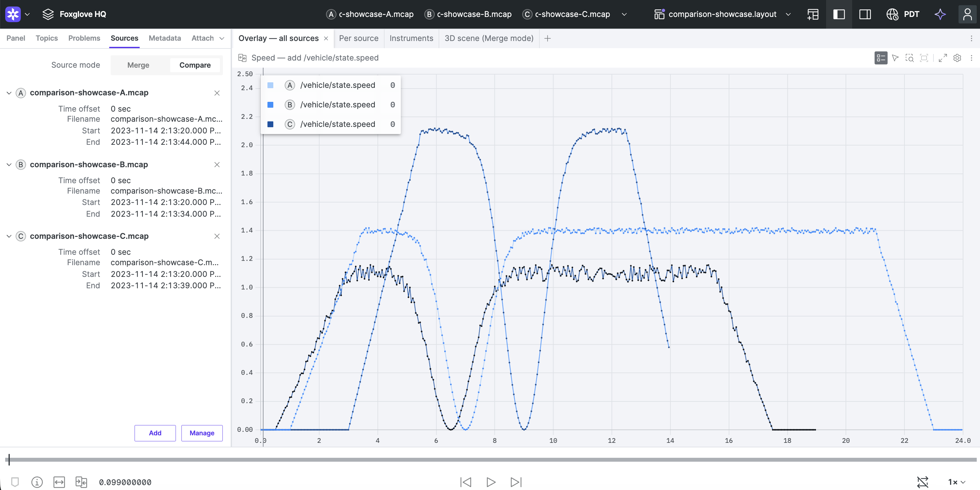This screenshot has height=490, width=980.
Task: Click the Foxglove HQ layers icon
Action: point(48,14)
